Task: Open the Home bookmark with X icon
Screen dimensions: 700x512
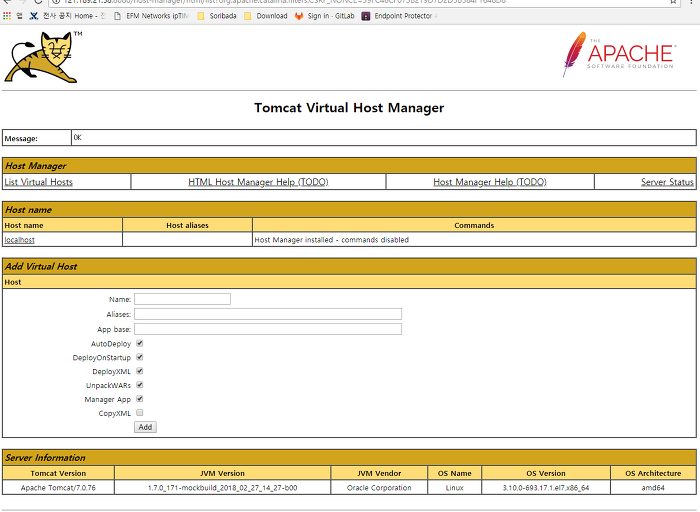Action: click(x=67, y=16)
